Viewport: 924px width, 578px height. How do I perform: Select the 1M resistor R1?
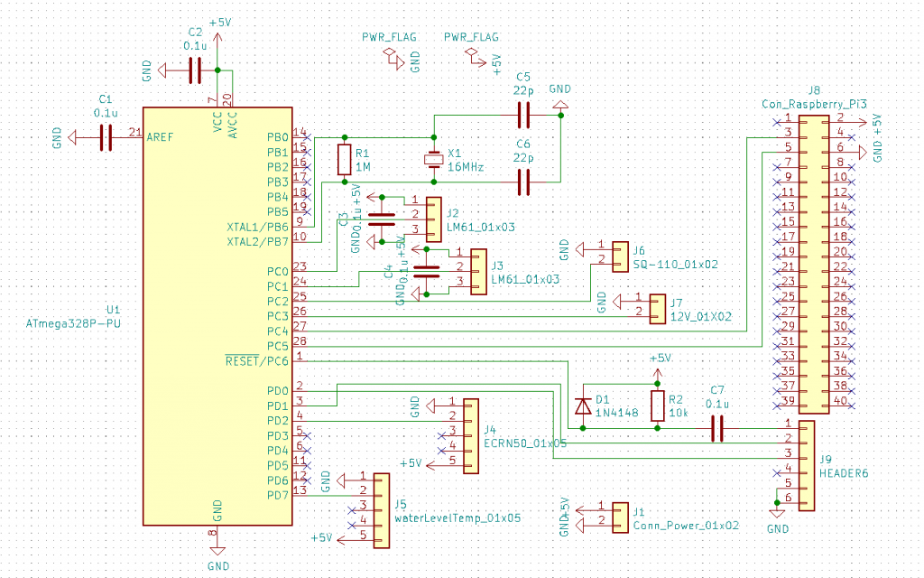pos(343,160)
